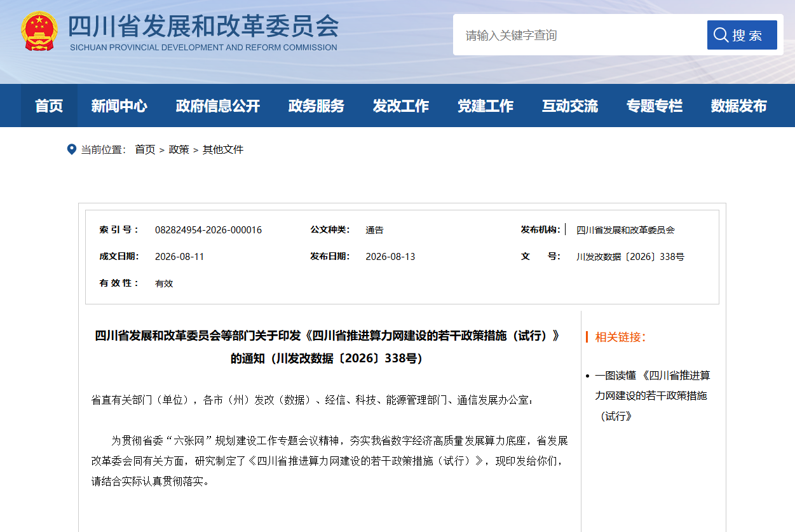The height and width of the screenshot is (532, 795).
Task: Click the 其他文件 breadcrumb link
Action: (223, 149)
